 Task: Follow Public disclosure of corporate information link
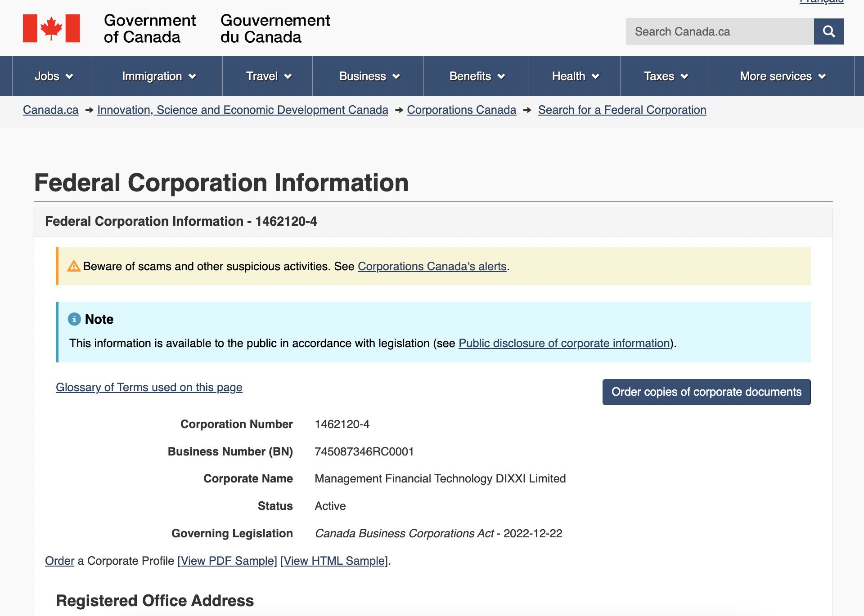tap(564, 343)
